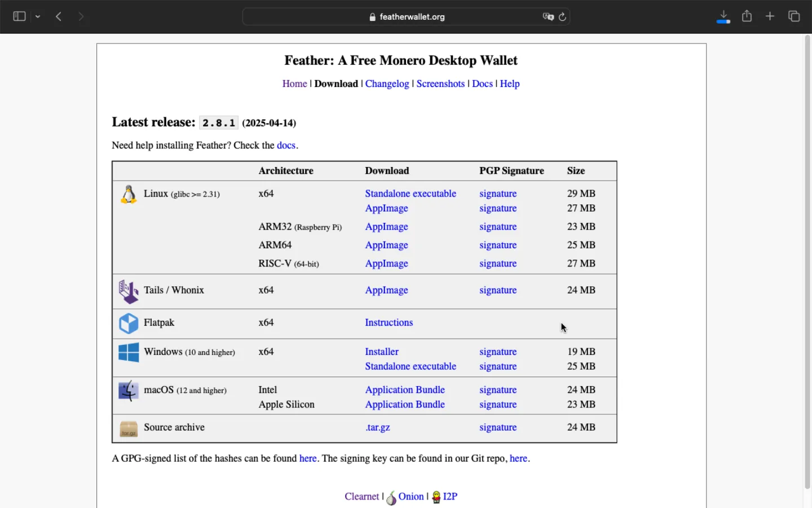Click the macOS Finder icon
Image resolution: width=812 pixels, height=508 pixels.
[x=129, y=391]
